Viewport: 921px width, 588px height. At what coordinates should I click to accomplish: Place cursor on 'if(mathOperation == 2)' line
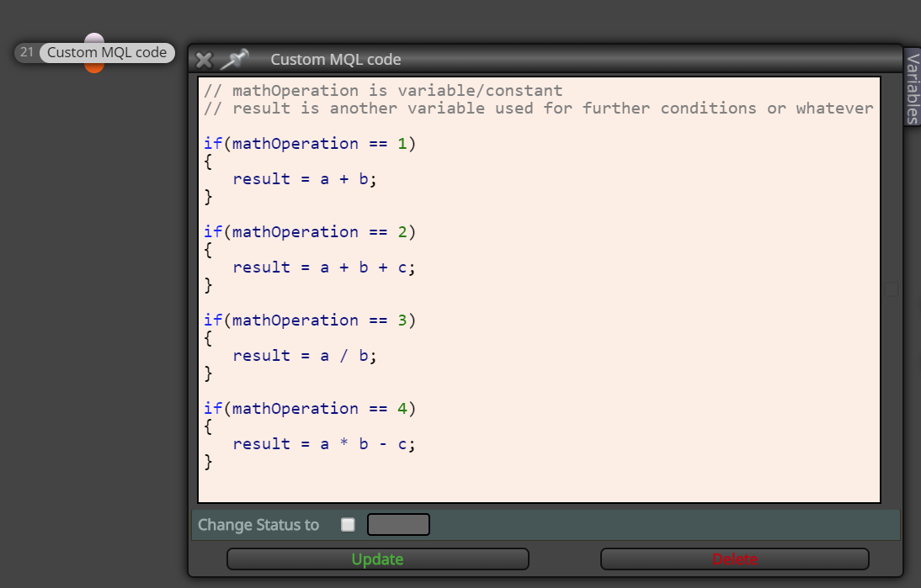(x=310, y=232)
